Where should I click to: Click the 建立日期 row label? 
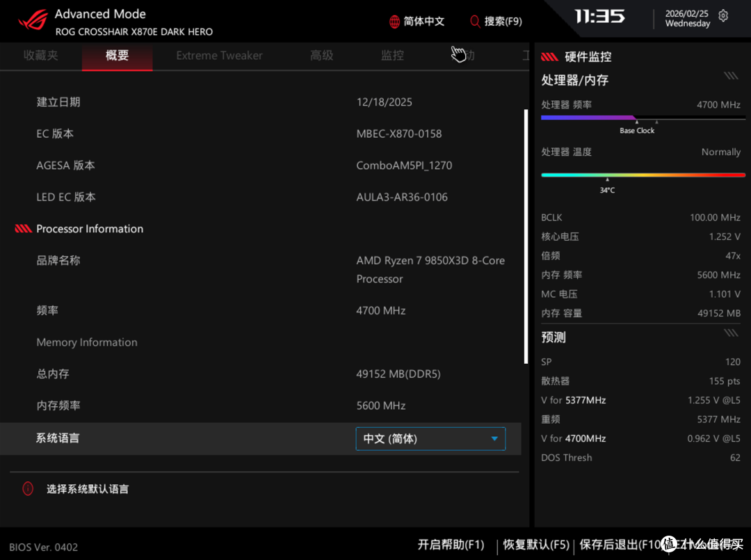pos(58,102)
